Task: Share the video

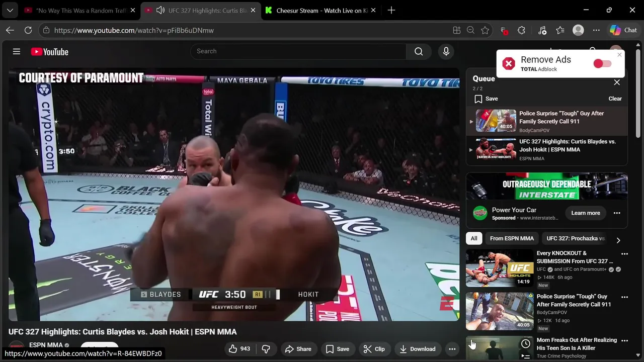Action: (298, 349)
